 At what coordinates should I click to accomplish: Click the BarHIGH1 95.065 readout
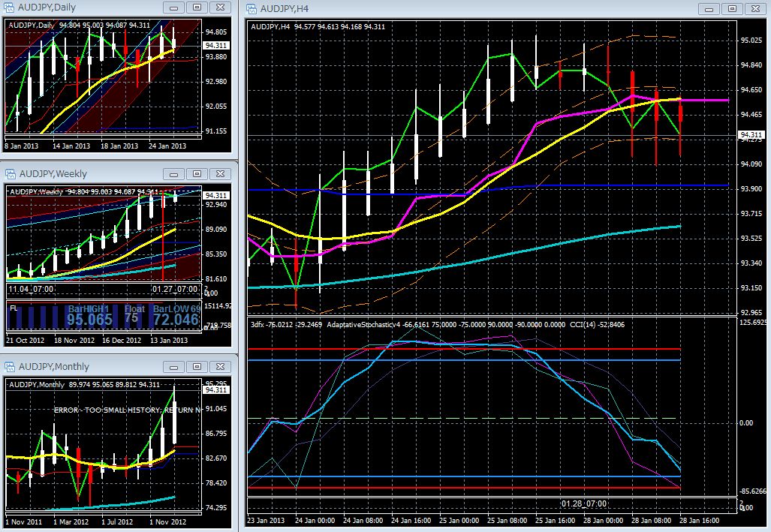[x=89, y=315]
